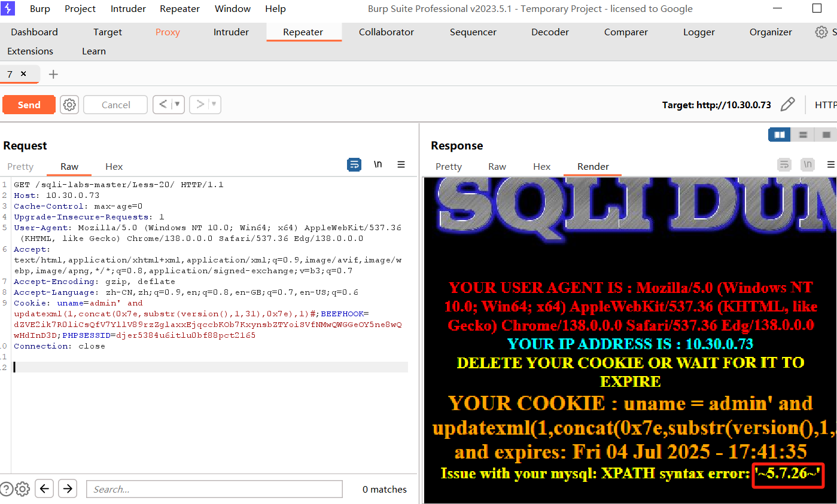The height and width of the screenshot is (504, 837).
Task: Open top-right Settings gear
Action: tap(821, 32)
